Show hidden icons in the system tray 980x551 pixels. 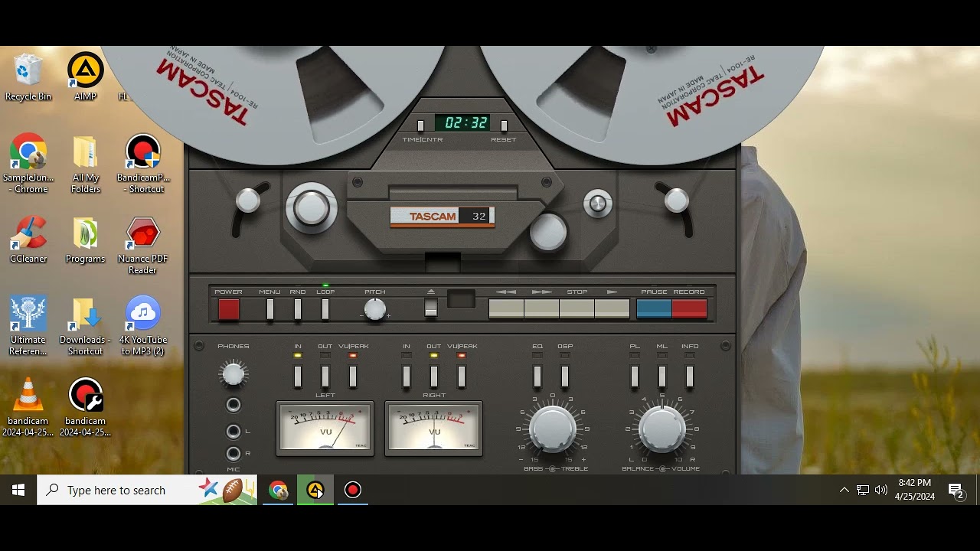pos(844,490)
